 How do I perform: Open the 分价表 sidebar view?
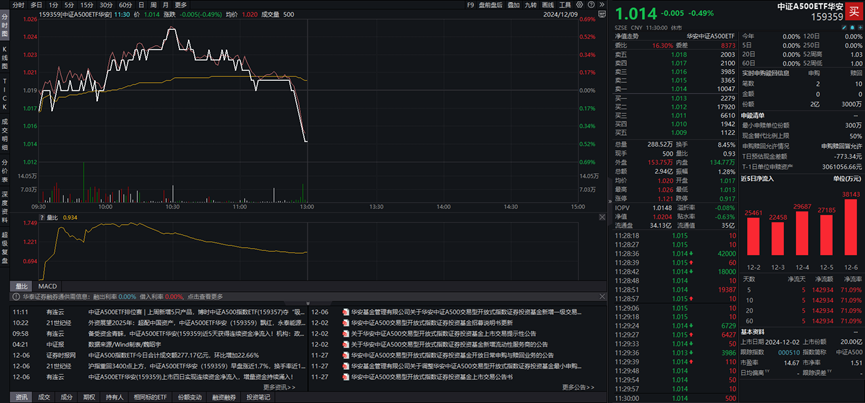click(5, 171)
